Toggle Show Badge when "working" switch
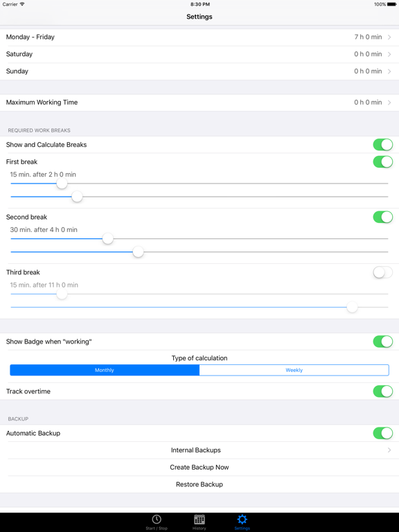 [x=382, y=342]
